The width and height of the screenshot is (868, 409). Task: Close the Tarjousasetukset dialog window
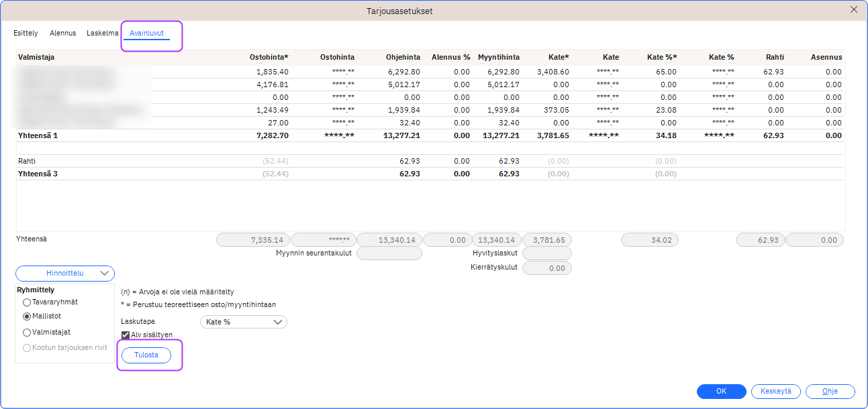tap(854, 9)
